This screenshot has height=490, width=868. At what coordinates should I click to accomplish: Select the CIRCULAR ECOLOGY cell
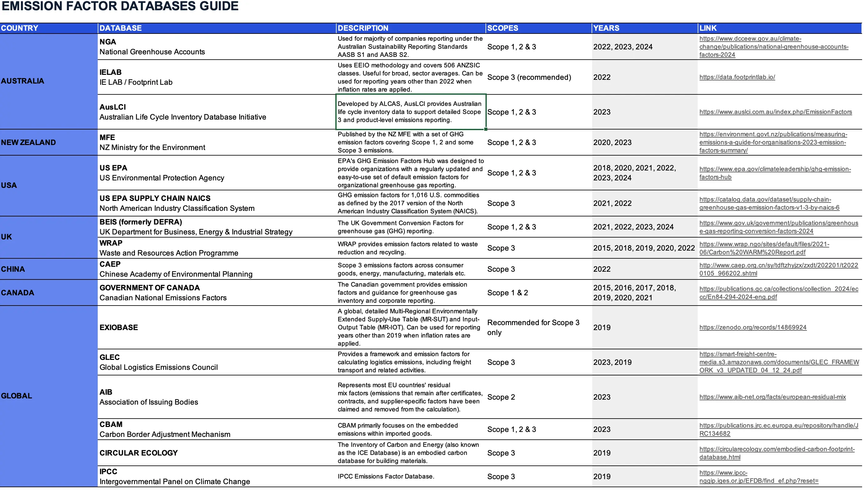217,453
